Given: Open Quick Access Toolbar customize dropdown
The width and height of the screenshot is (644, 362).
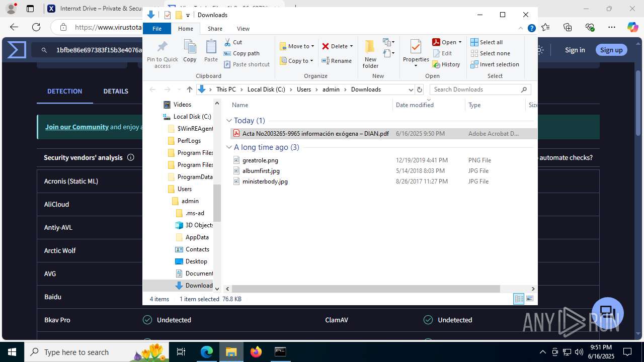Looking at the screenshot, I should [x=188, y=15].
